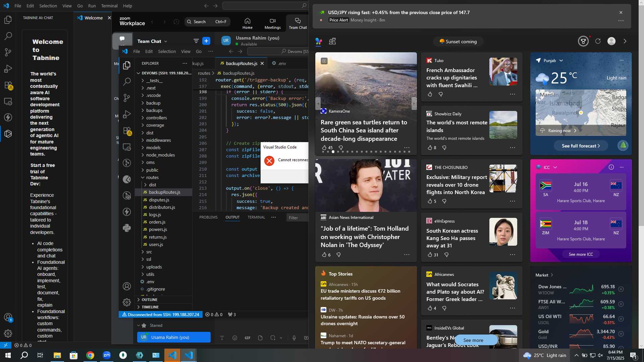Open Python icon in inner VS Code sidebar
The width and height of the screenshot is (644, 362).
click(x=127, y=228)
